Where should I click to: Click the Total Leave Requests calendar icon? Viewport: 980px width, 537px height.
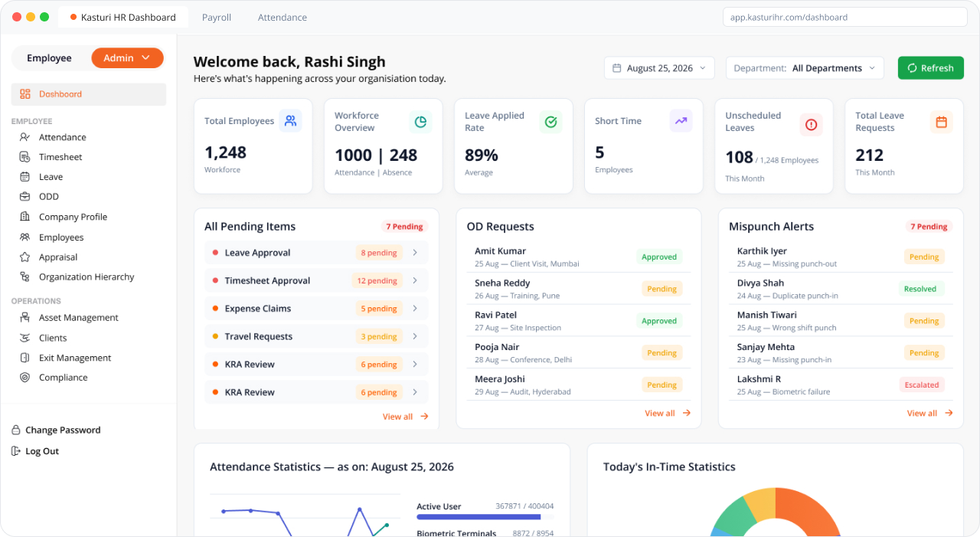tap(941, 121)
